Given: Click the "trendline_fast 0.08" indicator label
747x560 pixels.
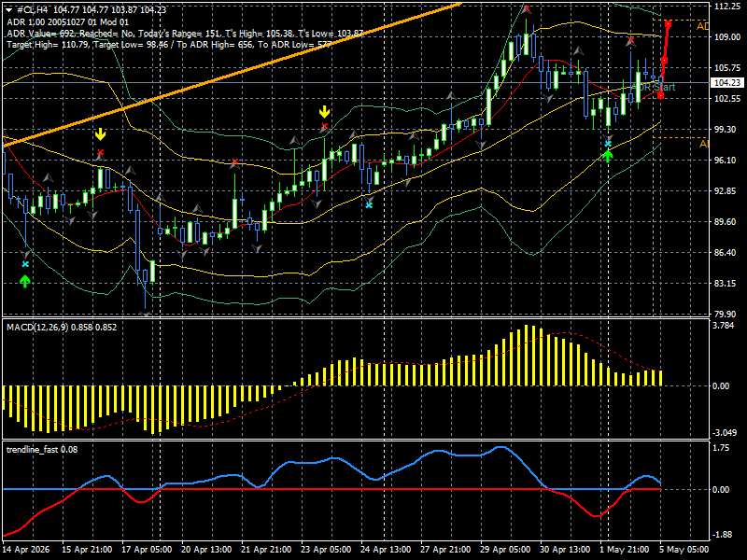Looking at the screenshot, I should (42, 450).
